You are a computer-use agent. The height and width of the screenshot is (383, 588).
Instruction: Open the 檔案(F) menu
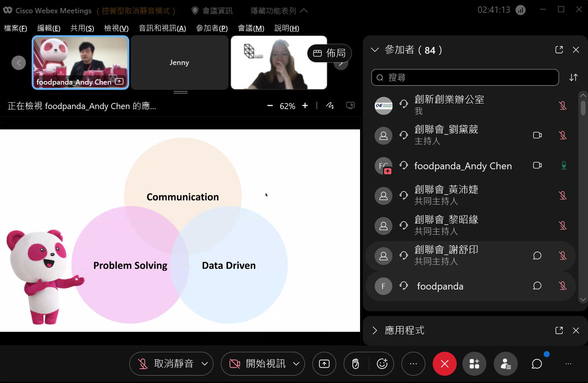(16, 28)
